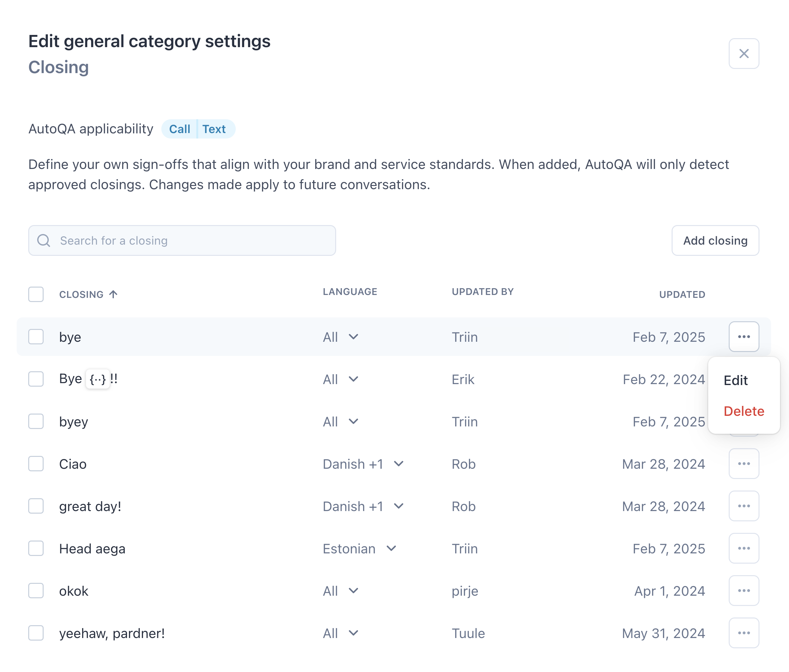This screenshot has height=672, width=789.
Task: Sort by the Closing column arrow
Action: tap(113, 294)
